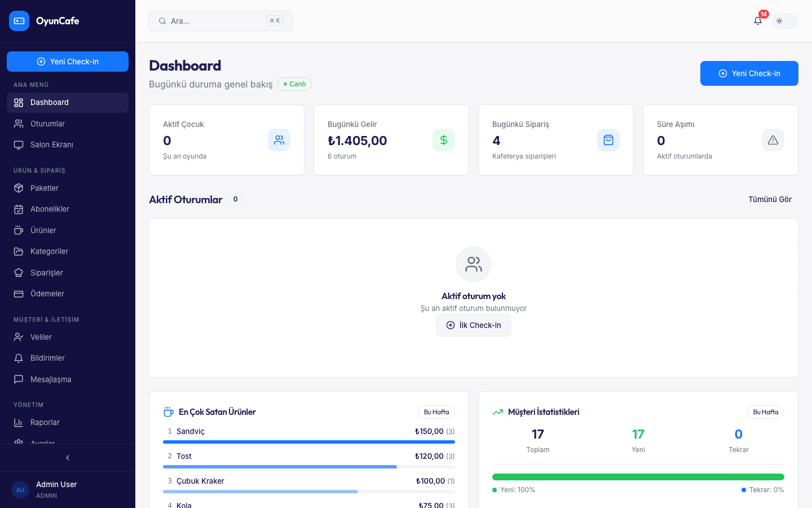Click the Müşteri İstatistikleri trend icon
The width and height of the screenshot is (812, 508).
pyautogui.click(x=497, y=412)
